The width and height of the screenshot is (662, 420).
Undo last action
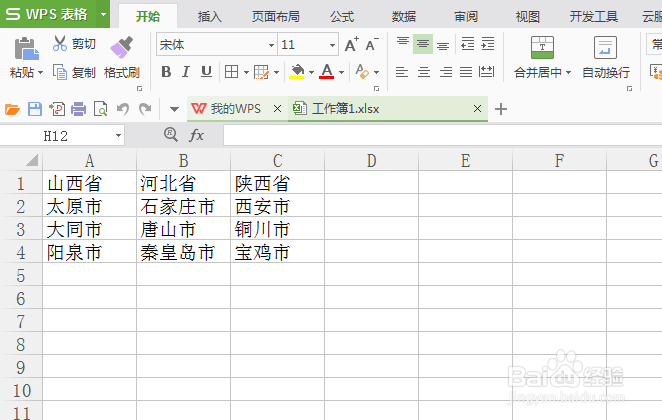tap(122, 109)
